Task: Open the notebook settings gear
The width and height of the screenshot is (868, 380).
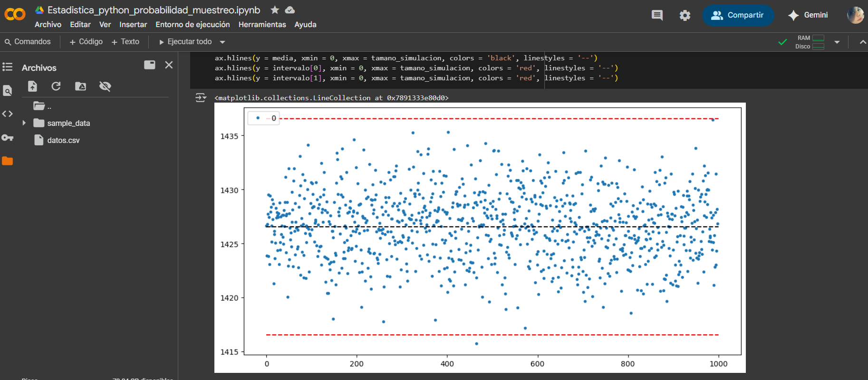Action: (685, 15)
